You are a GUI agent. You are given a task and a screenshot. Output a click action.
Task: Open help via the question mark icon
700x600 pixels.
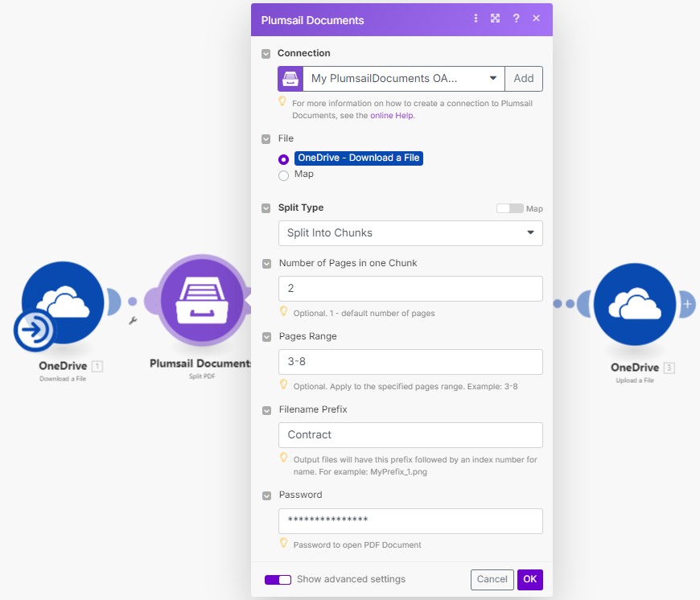516,18
